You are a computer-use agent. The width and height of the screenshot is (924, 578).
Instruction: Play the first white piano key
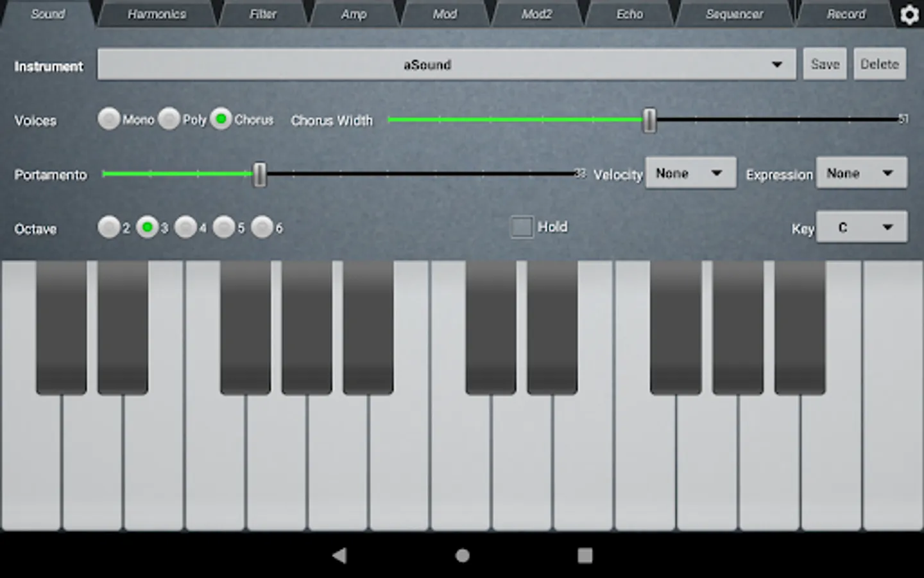(31, 462)
